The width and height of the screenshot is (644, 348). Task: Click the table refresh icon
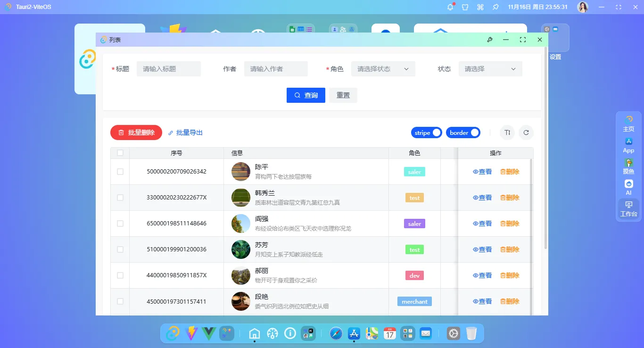coord(526,133)
